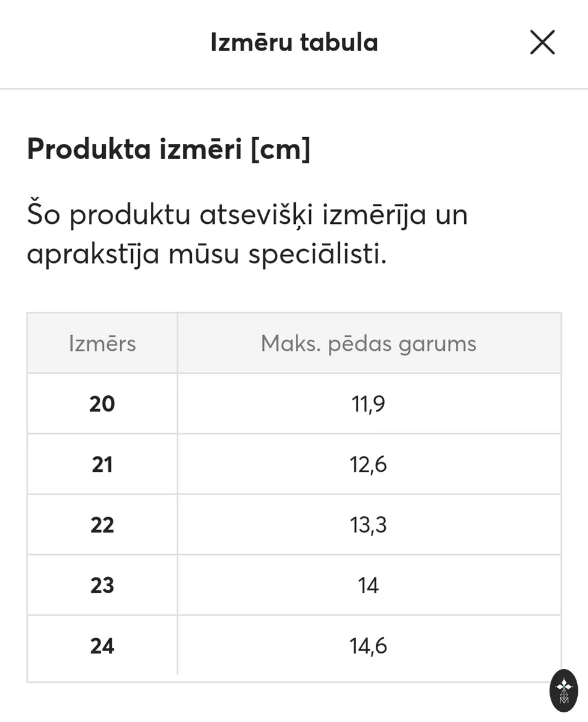
Task: Click the 11,9 foot length value
Action: tap(369, 404)
